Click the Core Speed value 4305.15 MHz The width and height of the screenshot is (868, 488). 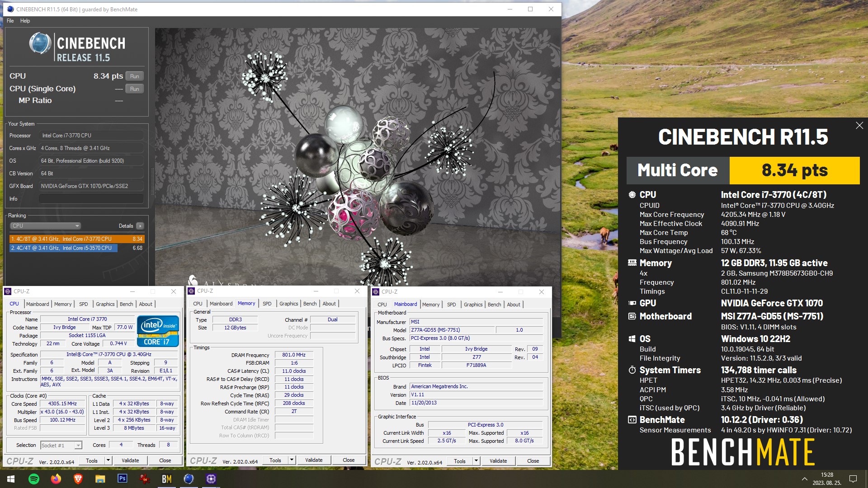click(x=62, y=404)
